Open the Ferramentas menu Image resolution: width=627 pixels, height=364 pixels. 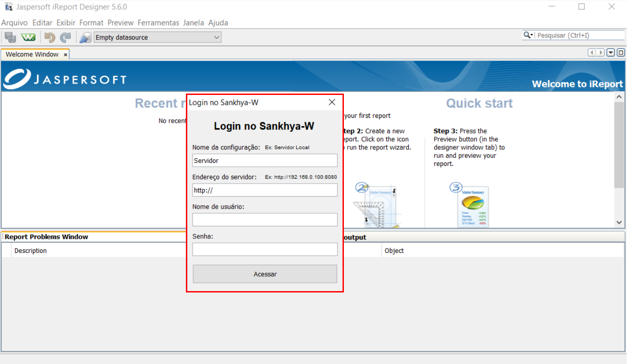pyautogui.click(x=158, y=22)
